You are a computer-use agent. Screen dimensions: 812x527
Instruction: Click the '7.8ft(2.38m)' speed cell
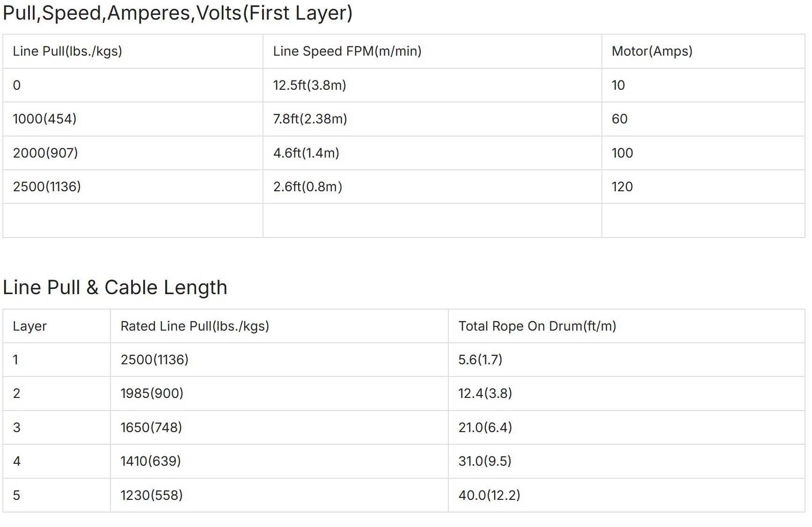pos(310,119)
